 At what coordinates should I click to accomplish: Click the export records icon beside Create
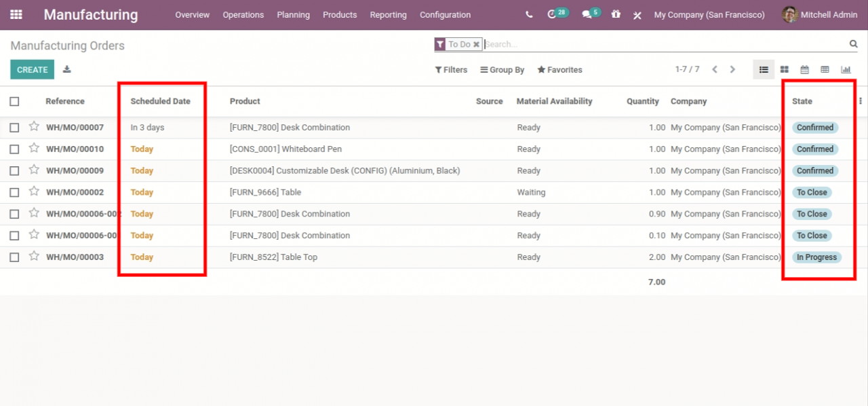[x=66, y=69]
